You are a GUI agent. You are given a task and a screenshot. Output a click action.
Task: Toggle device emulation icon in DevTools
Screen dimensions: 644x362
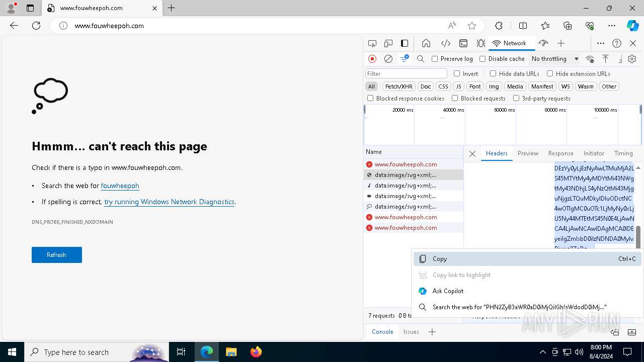388,43
